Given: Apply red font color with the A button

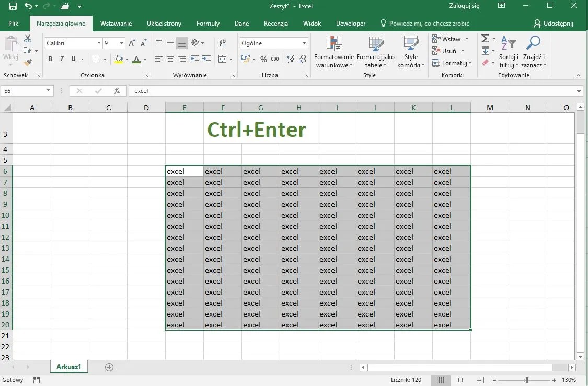Looking at the screenshot, I should [136, 59].
